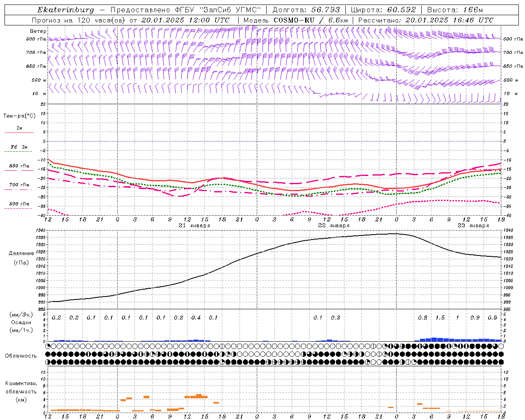The image size is (525, 420).
Task: Select the "Td 2м" dew point legend label
Action: [19, 147]
